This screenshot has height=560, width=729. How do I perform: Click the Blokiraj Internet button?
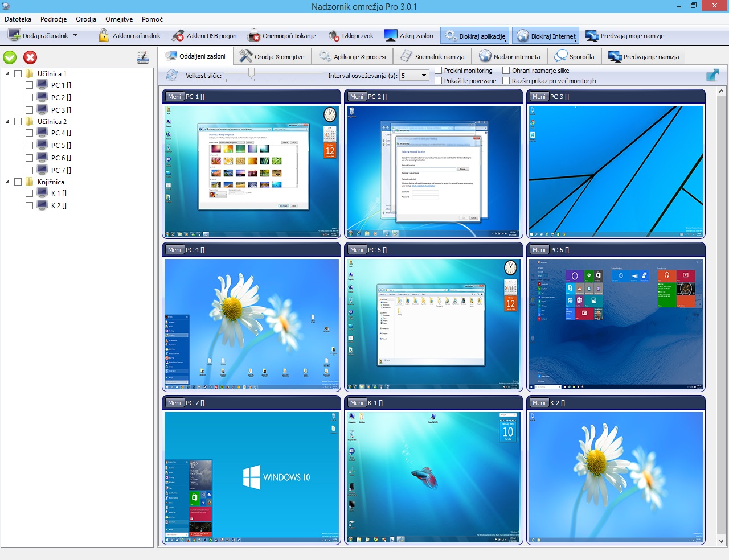pyautogui.click(x=546, y=36)
